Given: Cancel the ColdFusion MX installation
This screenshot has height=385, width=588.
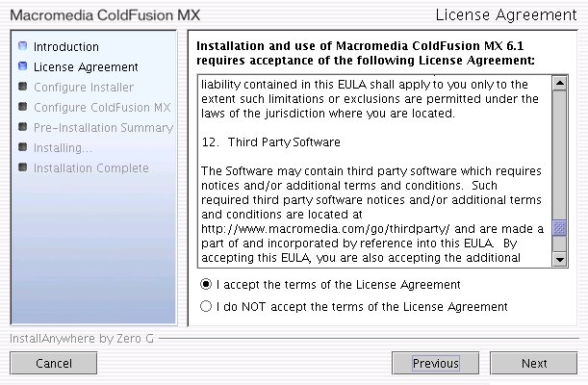Looking at the screenshot, I should point(54,364).
